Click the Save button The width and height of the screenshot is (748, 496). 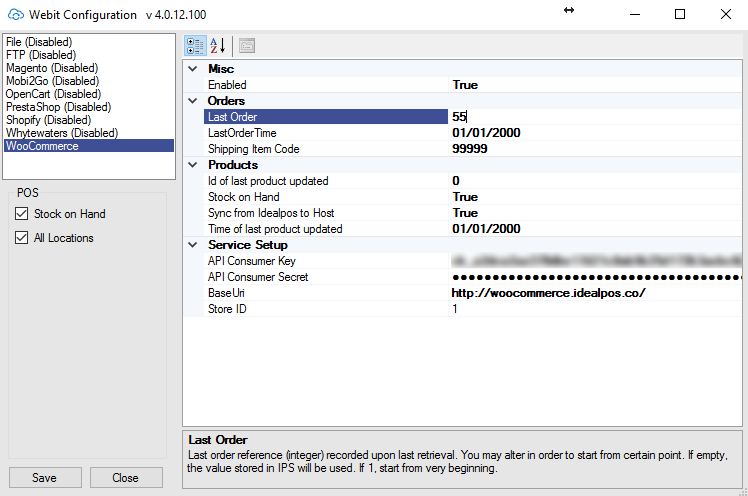[45, 477]
